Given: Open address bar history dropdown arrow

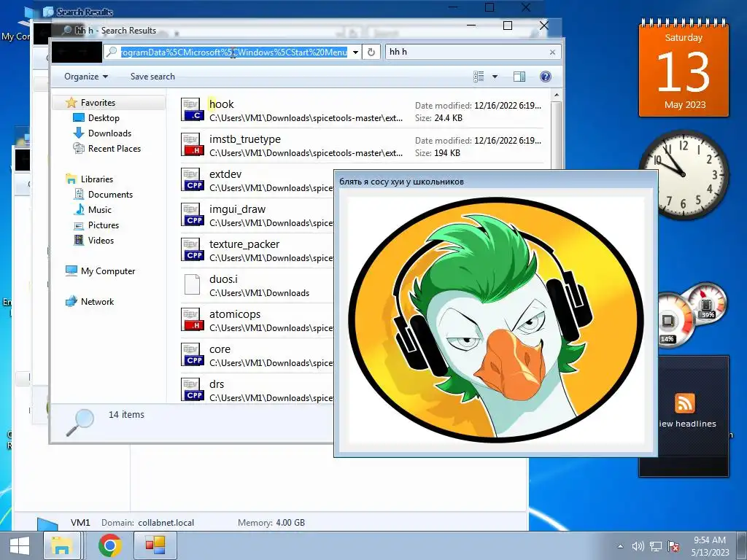Looking at the screenshot, I should pyautogui.click(x=355, y=52).
